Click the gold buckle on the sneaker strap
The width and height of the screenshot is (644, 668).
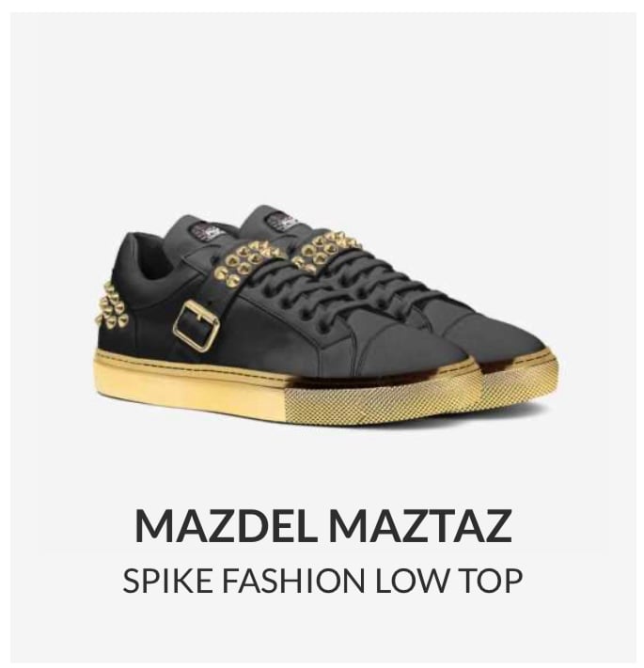point(196,325)
